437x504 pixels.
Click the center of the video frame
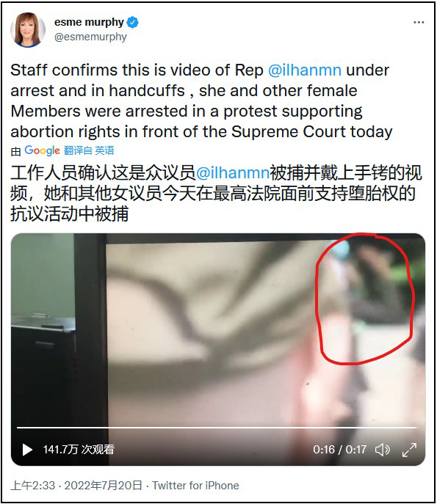tap(218, 349)
